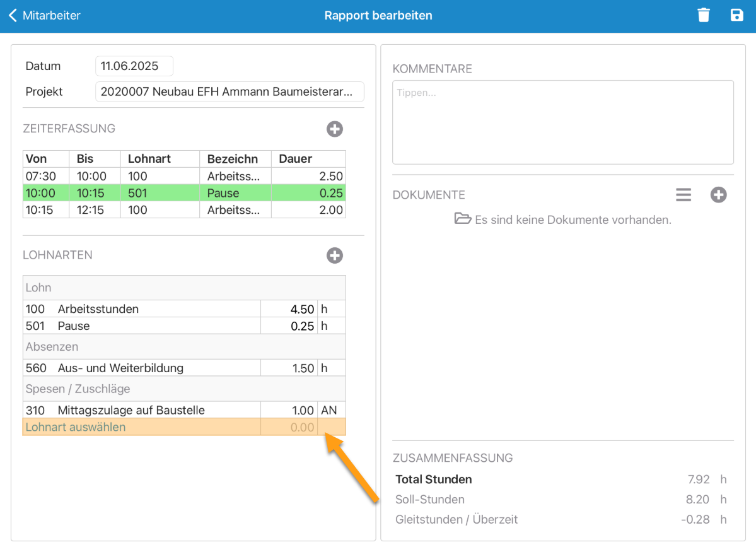
Task: Go back to Mitarbeiter
Action: [x=44, y=15]
